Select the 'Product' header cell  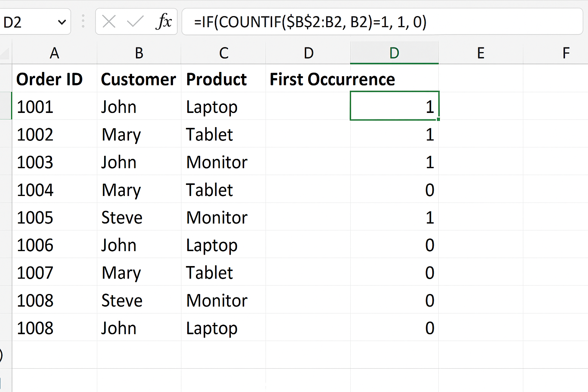(224, 78)
